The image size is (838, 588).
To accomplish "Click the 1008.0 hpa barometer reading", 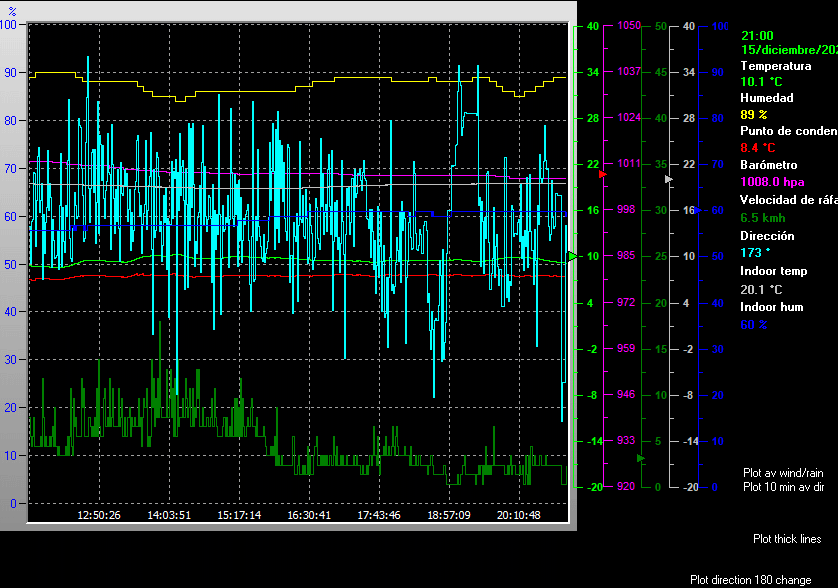I will 772,182.
